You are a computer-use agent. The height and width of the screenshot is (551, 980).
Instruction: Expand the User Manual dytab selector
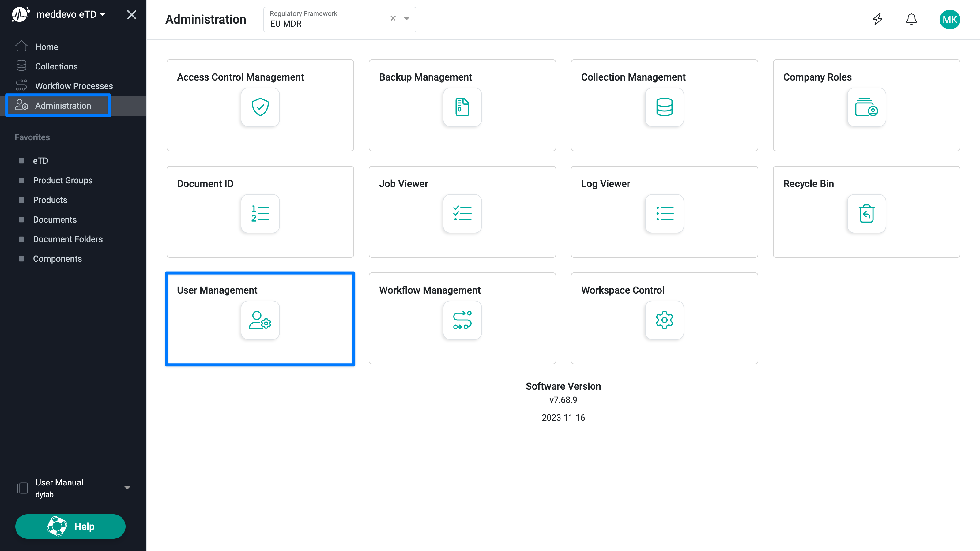click(127, 488)
